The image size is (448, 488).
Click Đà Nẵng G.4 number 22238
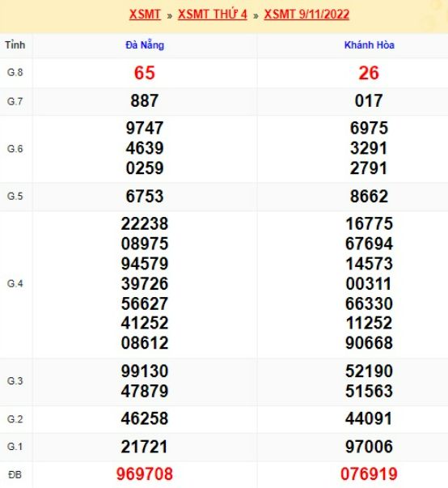[x=145, y=224]
